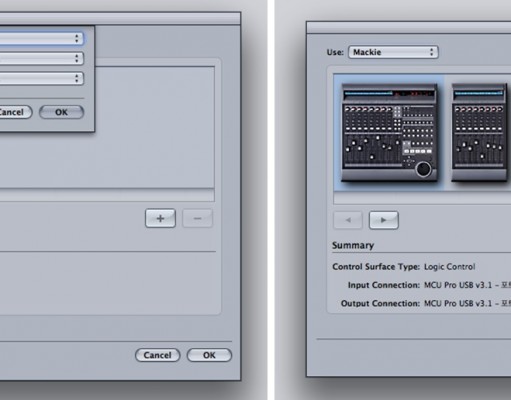The height and width of the screenshot is (400, 511).
Task: Open the bottom popup menu in sheet
Action: pos(41,79)
